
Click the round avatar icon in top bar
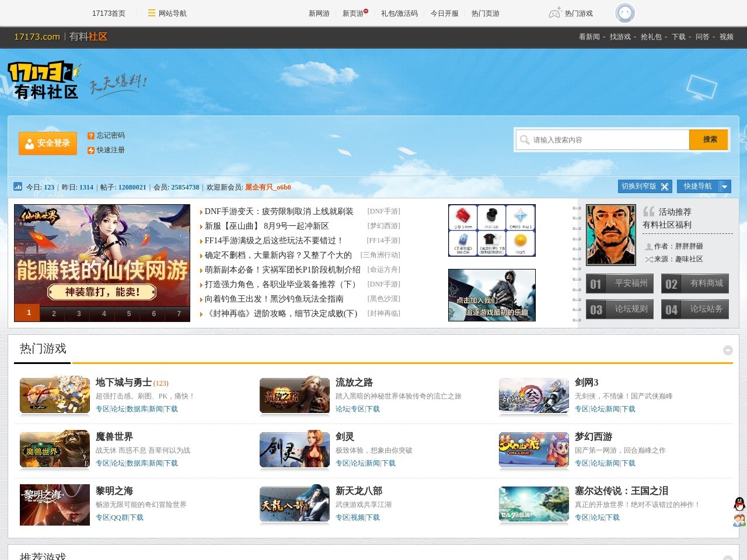pyautogui.click(x=624, y=13)
